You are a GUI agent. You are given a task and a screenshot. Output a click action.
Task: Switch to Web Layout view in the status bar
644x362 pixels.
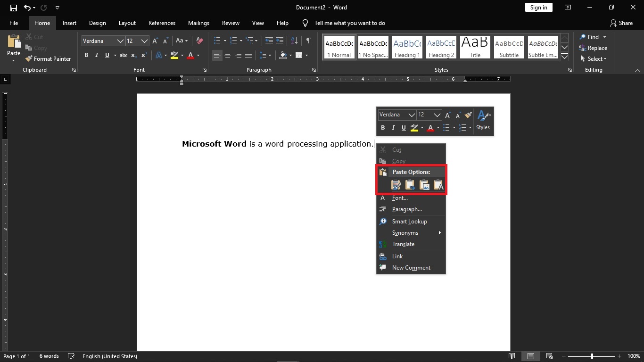pyautogui.click(x=549, y=356)
